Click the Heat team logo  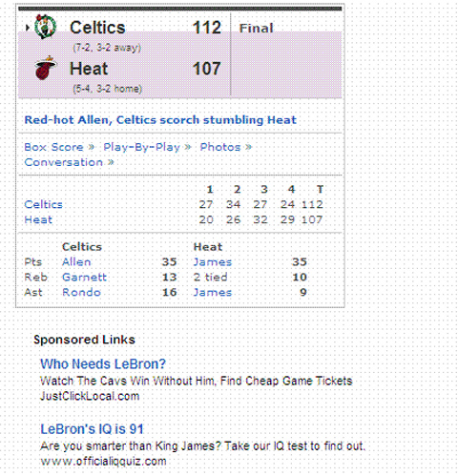(x=46, y=68)
